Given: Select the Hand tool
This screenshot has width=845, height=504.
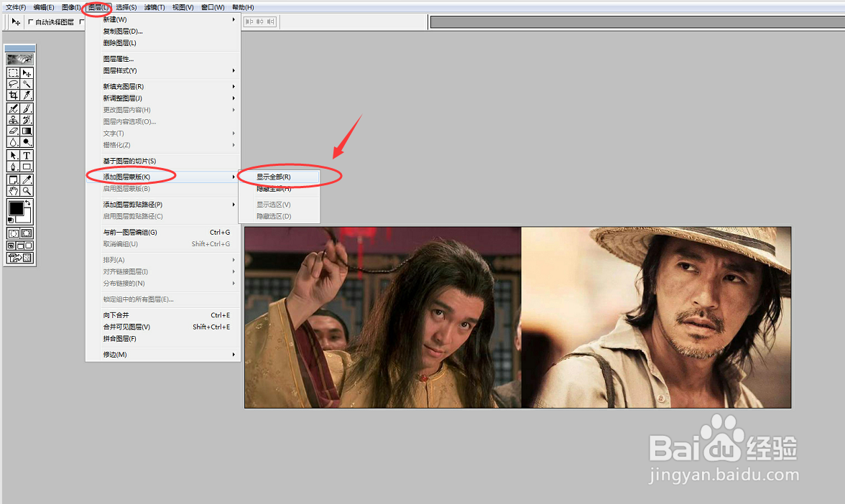Looking at the screenshot, I should point(13,191).
